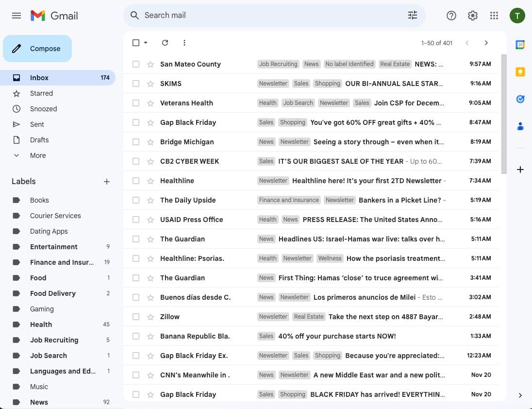
Task: Open Google Tasks side panel
Action: pyautogui.click(x=520, y=99)
